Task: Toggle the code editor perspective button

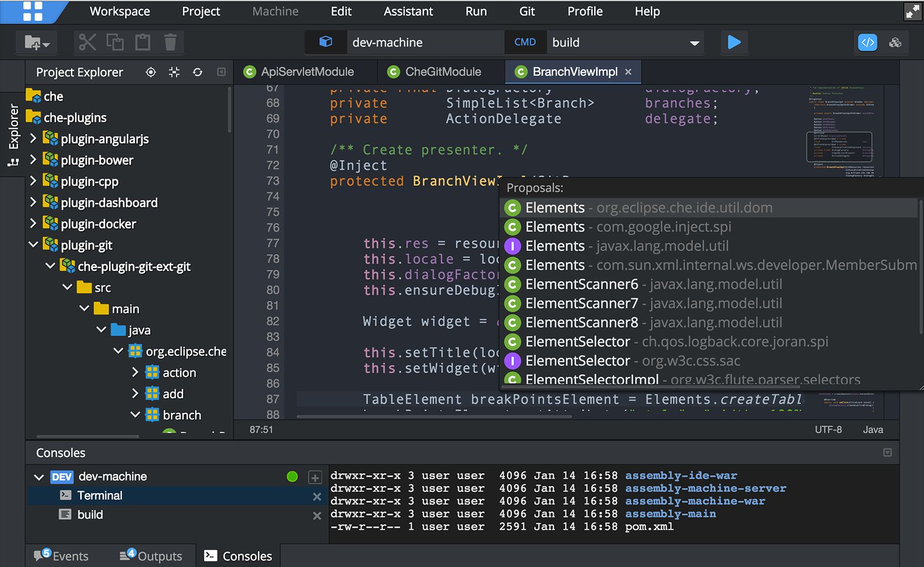Action: (x=867, y=42)
